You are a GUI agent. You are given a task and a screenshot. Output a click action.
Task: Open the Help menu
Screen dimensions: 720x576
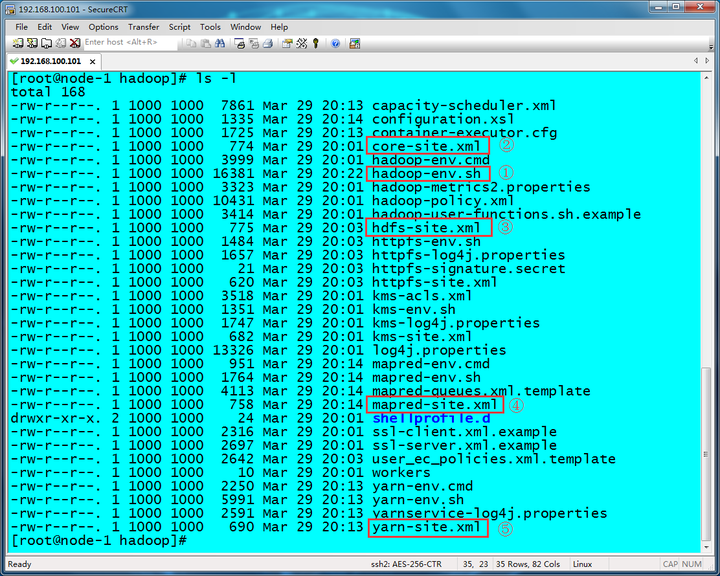point(279,27)
